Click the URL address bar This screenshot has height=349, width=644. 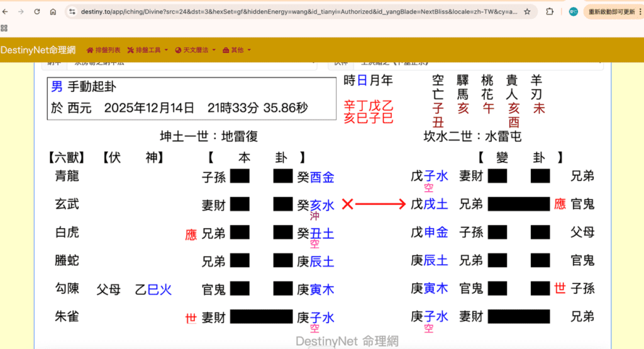tap(296, 12)
